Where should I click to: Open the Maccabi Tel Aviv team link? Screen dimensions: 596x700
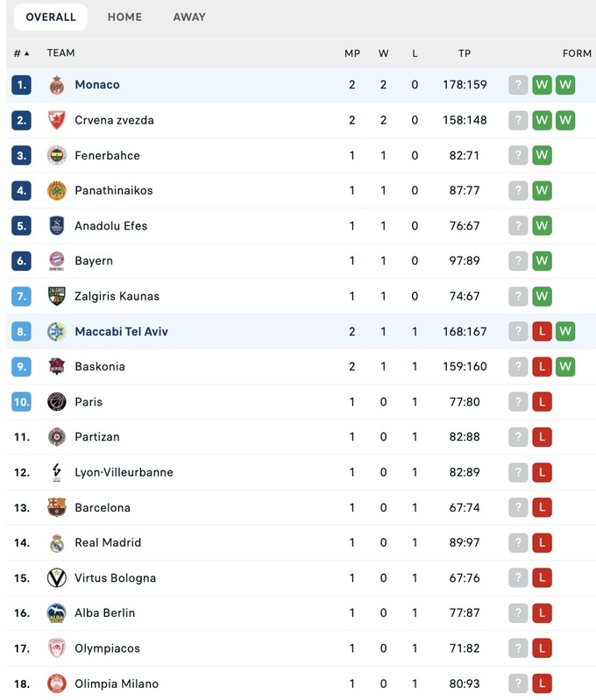(121, 331)
